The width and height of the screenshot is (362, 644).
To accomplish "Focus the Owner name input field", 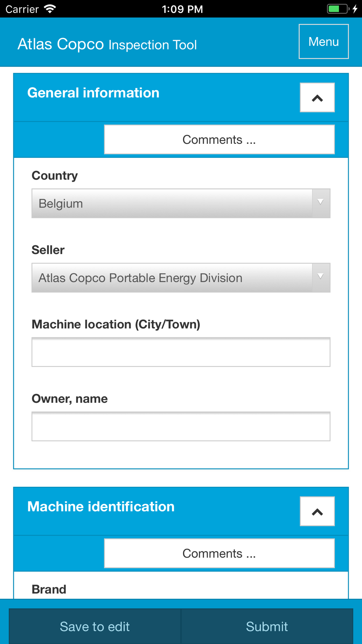I will tap(181, 426).
